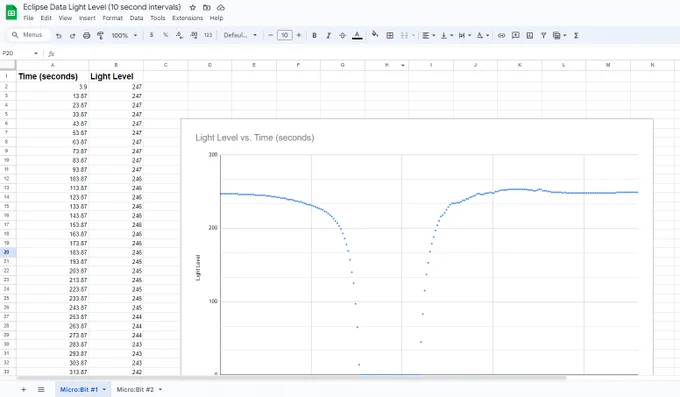The width and height of the screenshot is (680, 397).
Task: Open the Name box dropdown arrow
Action: 36,53
